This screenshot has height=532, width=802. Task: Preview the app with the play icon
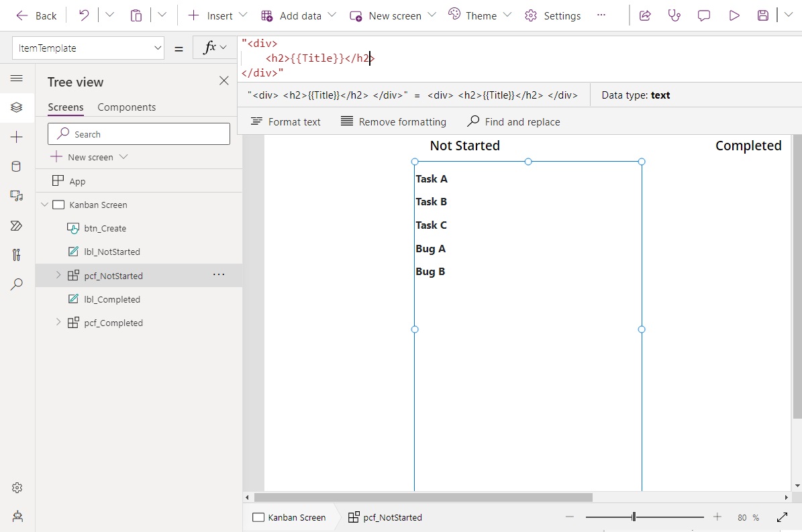[x=734, y=15]
